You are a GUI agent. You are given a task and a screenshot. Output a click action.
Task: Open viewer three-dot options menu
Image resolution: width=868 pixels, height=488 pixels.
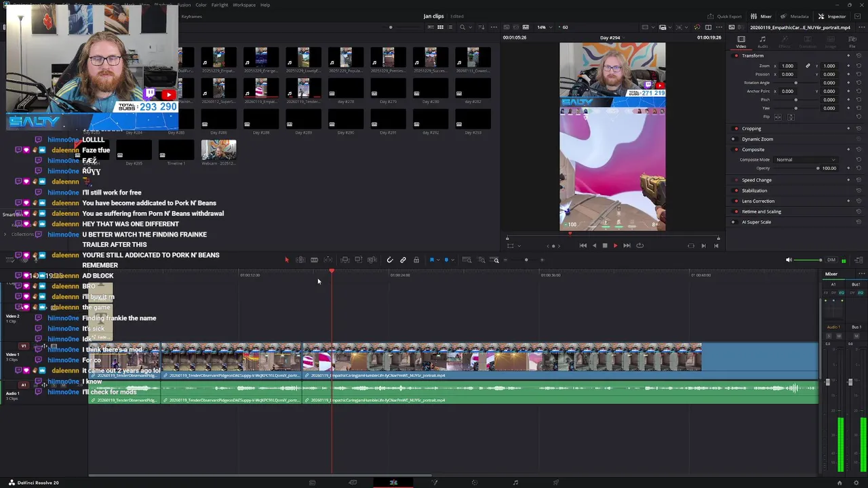(x=719, y=27)
